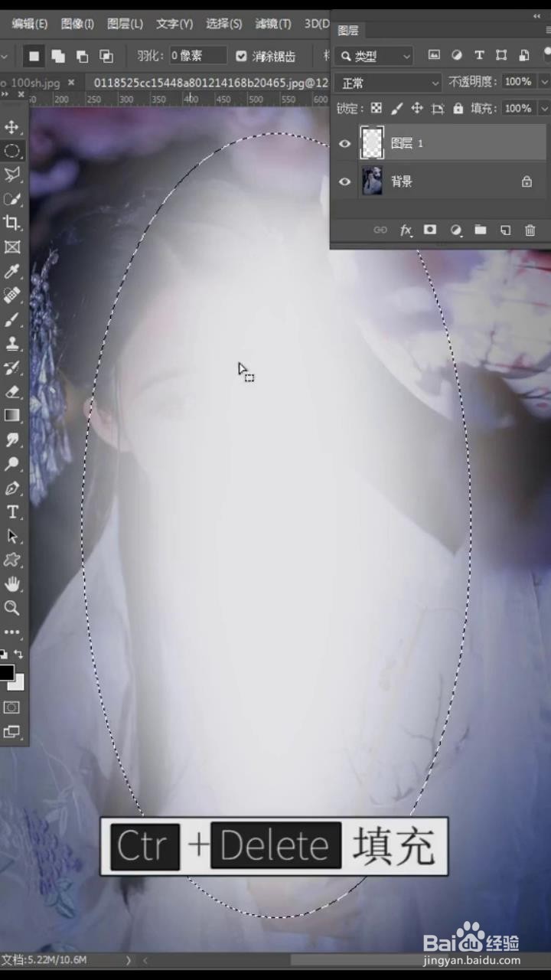Image resolution: width=551 pixels, height=980 pixels.
Task: Select the Quick Selection tool
Action: click(x=12, y=198)
